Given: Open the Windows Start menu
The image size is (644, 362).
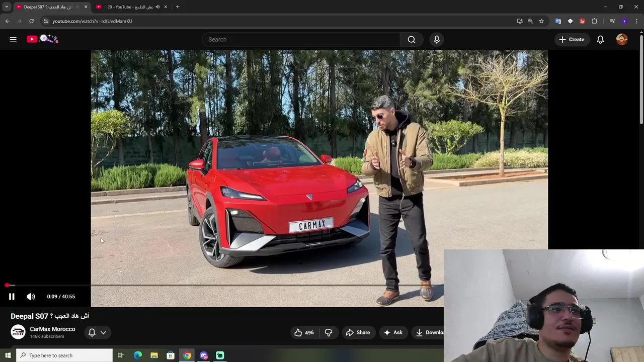Looking at the screenshot, I should coord(8,355).
